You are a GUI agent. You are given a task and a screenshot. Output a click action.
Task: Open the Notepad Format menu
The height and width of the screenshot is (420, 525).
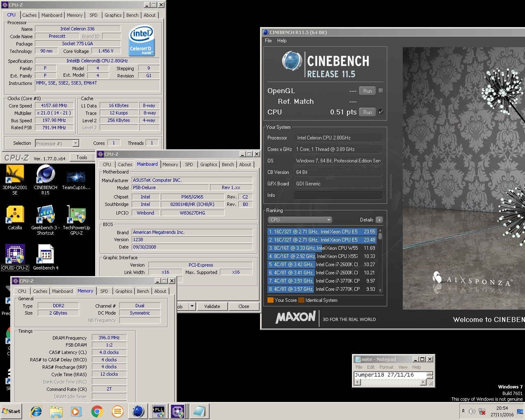(386, 367)
